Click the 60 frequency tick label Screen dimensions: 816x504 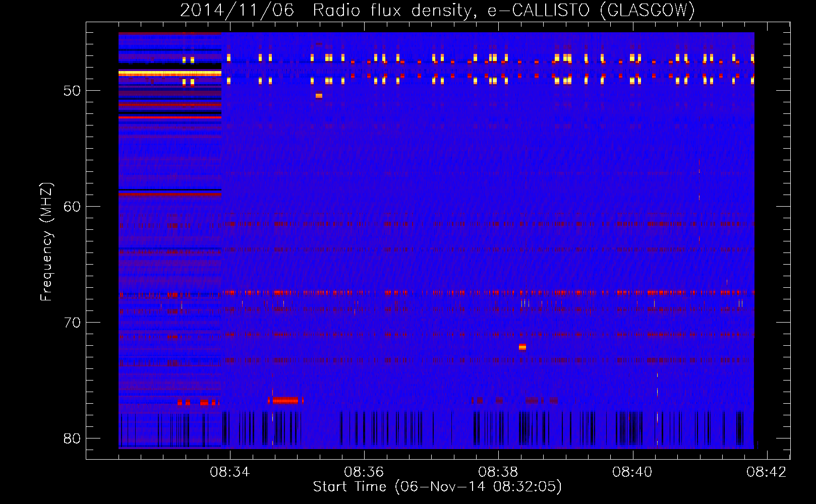72,207
